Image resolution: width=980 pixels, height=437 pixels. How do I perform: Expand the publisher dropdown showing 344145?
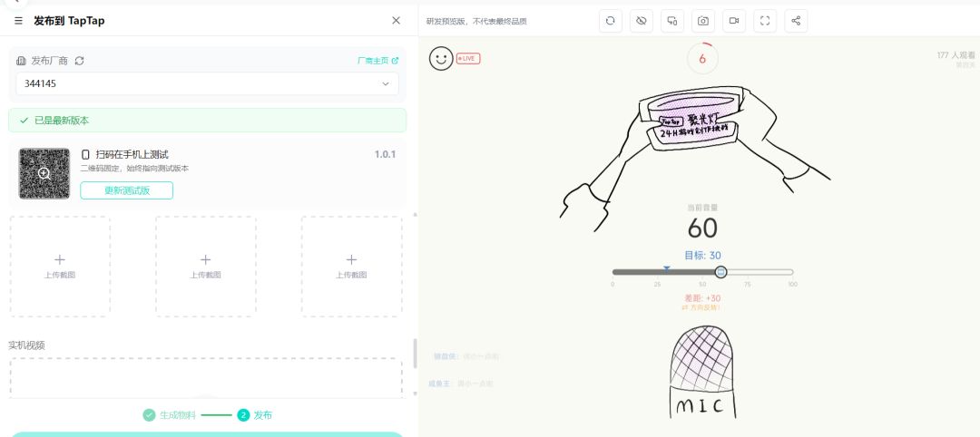(207, 83)
